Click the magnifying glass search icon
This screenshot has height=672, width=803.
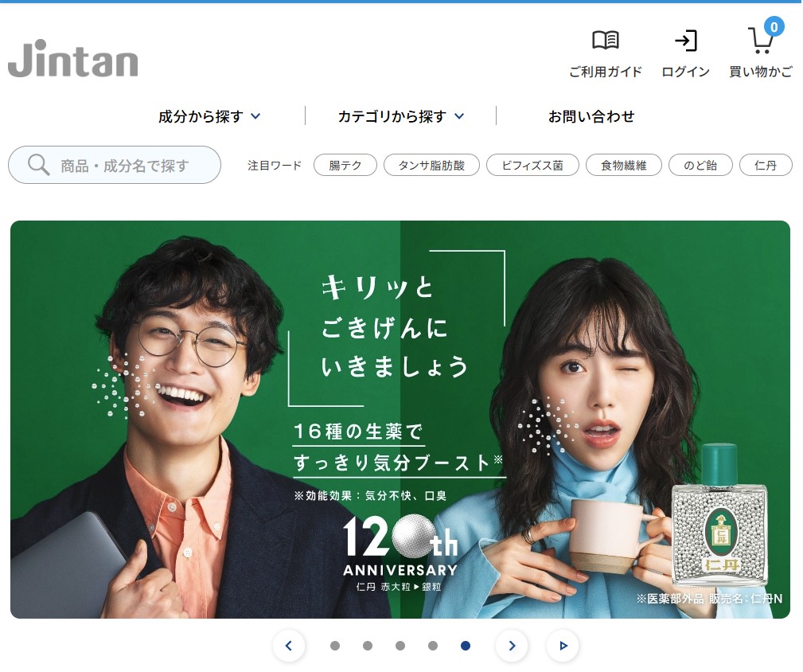click(38, 165)
